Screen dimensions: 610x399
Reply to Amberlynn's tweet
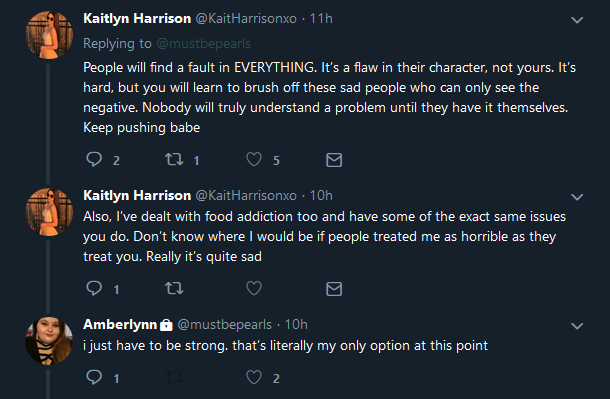tap(94, 377)
